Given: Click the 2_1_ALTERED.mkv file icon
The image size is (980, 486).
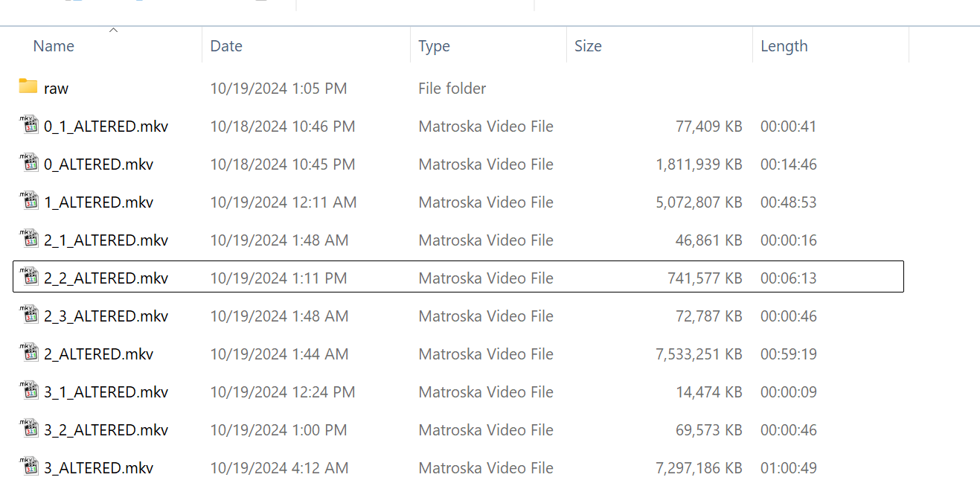Looking at the screenshot, I should 28,239.
